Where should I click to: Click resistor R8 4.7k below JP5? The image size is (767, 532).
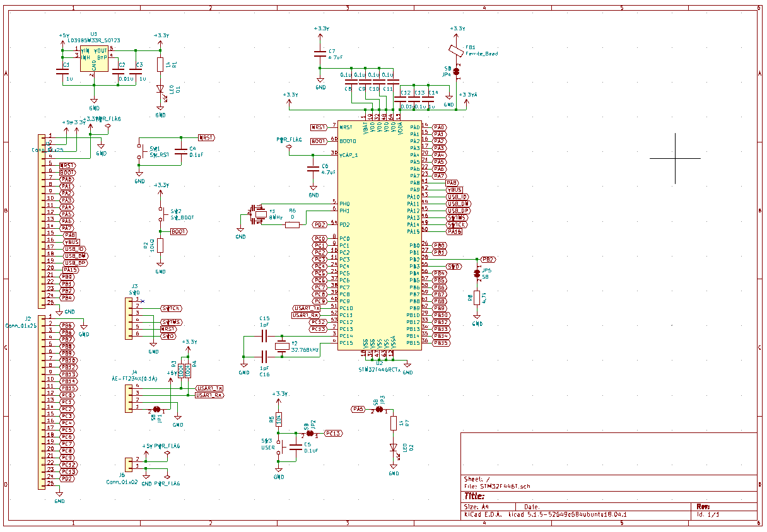[x=477, y=298]
